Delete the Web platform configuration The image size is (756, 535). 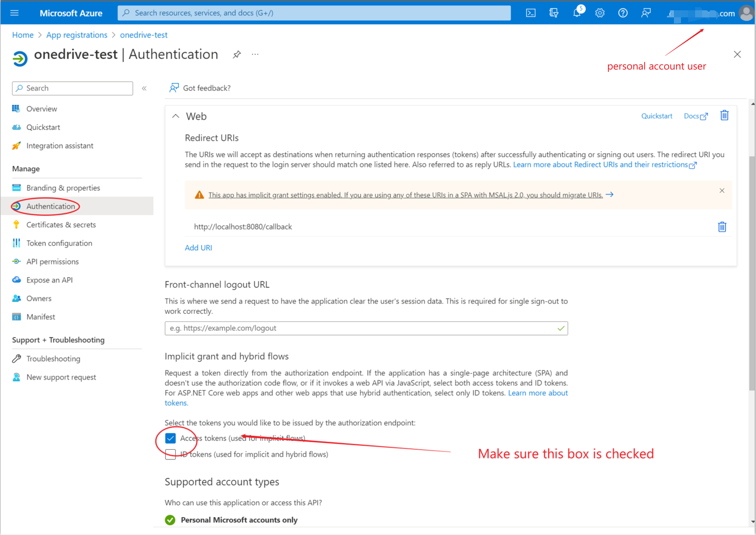(724, 115)
